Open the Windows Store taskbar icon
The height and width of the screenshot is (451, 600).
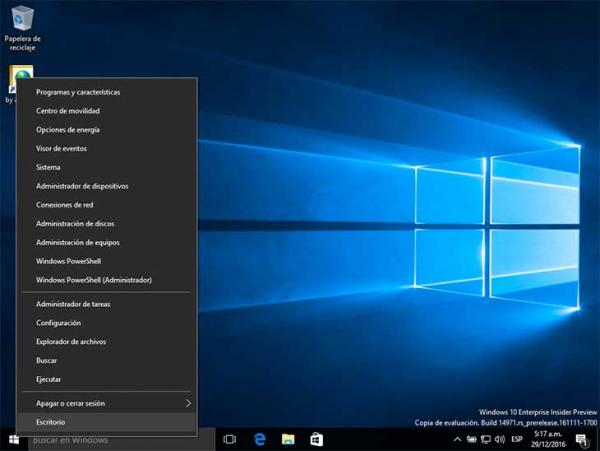(x=316, y=440)
